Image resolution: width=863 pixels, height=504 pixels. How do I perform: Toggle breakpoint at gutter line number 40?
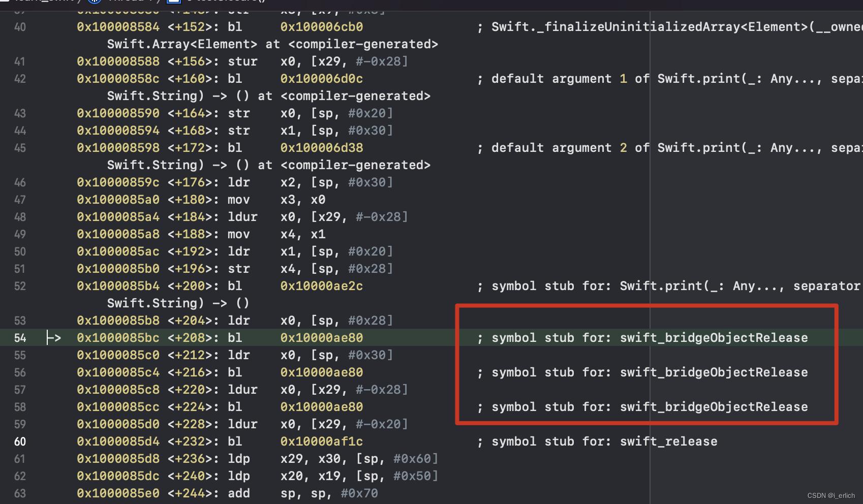(x=20, y=27)
